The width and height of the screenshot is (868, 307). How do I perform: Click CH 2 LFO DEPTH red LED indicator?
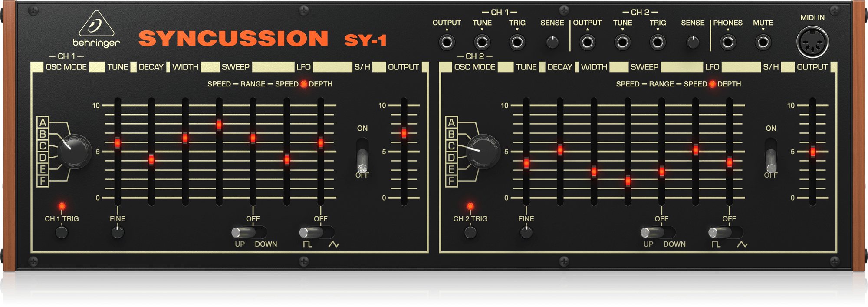point(713,84)
